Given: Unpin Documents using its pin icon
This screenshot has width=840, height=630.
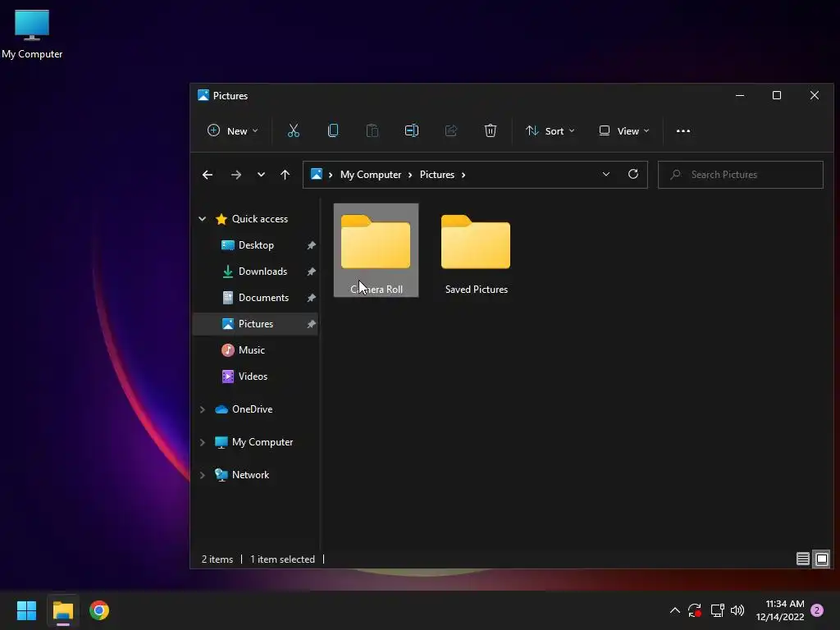Looking at the screenshot, I should pyautogui.click(x=311, y=298).
